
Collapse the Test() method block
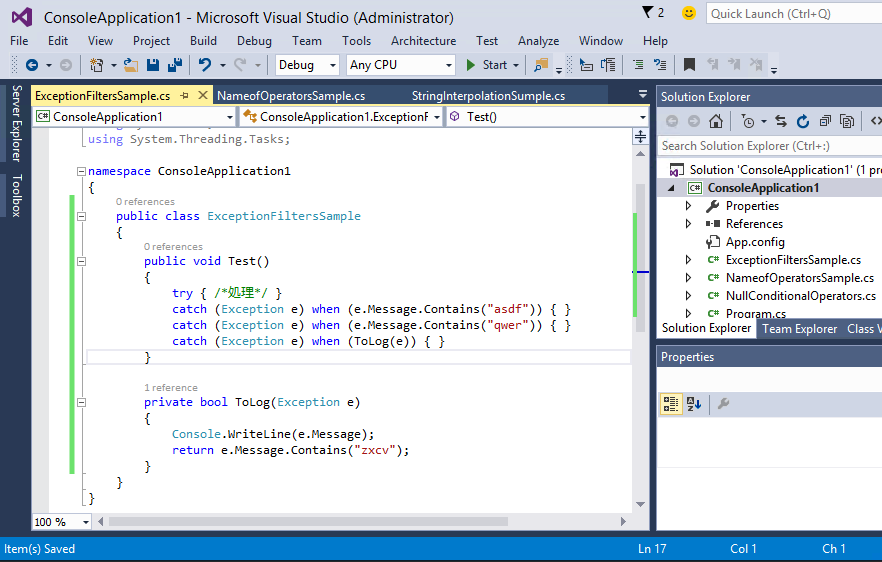[x=82, y=261]
